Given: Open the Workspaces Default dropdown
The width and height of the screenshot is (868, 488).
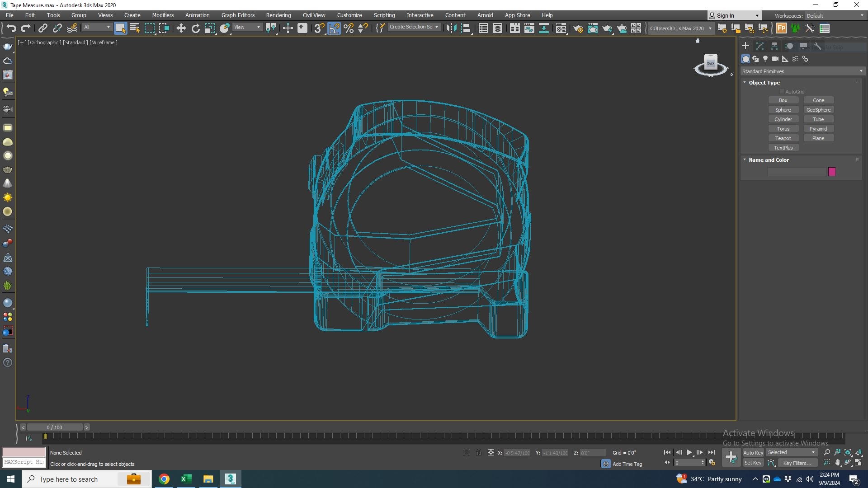Looking at the screenshot, I should (835, 16).
